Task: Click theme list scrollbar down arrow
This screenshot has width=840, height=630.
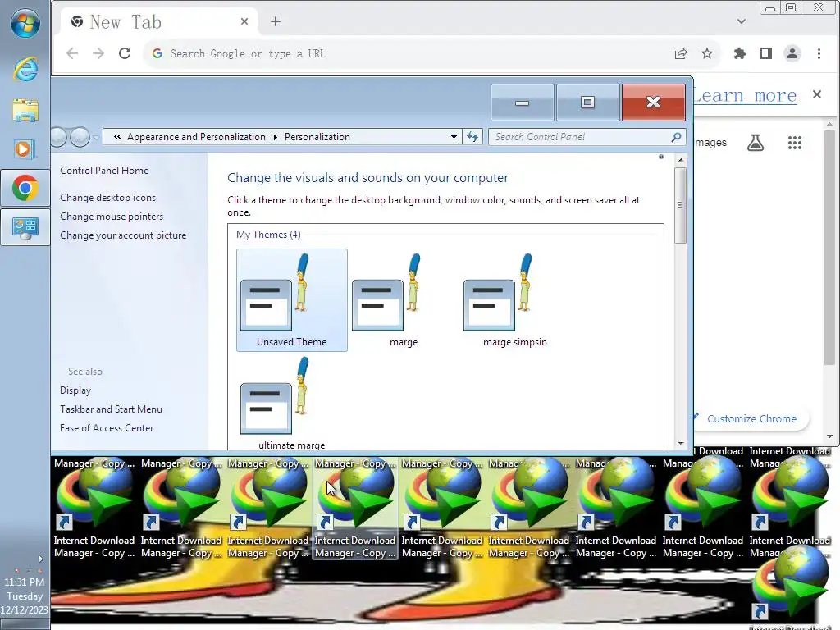Action: coord(680,444)
